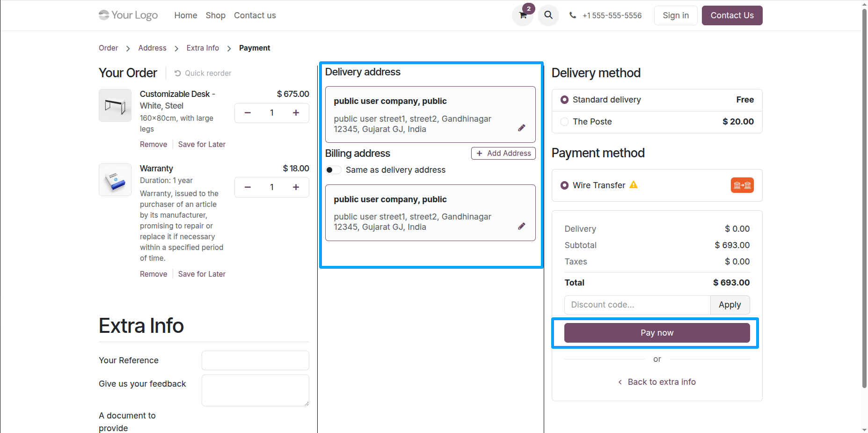Click the Add Address button

(x=503, y=153)
